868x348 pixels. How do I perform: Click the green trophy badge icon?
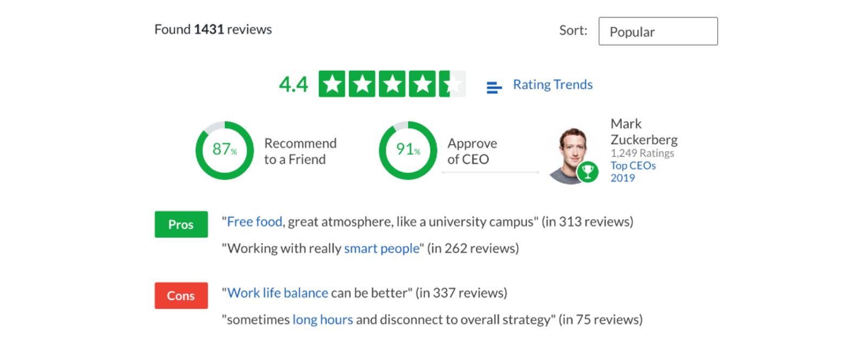coord(588,172)
